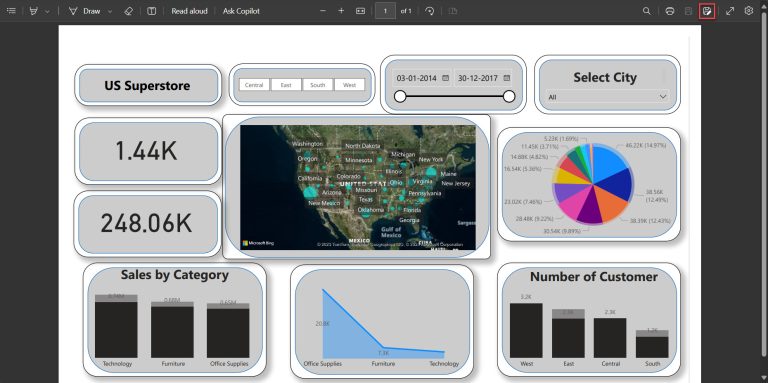The image size is (768, 383).
Task: Open the Page view options
Action: [x=453, y=11]
